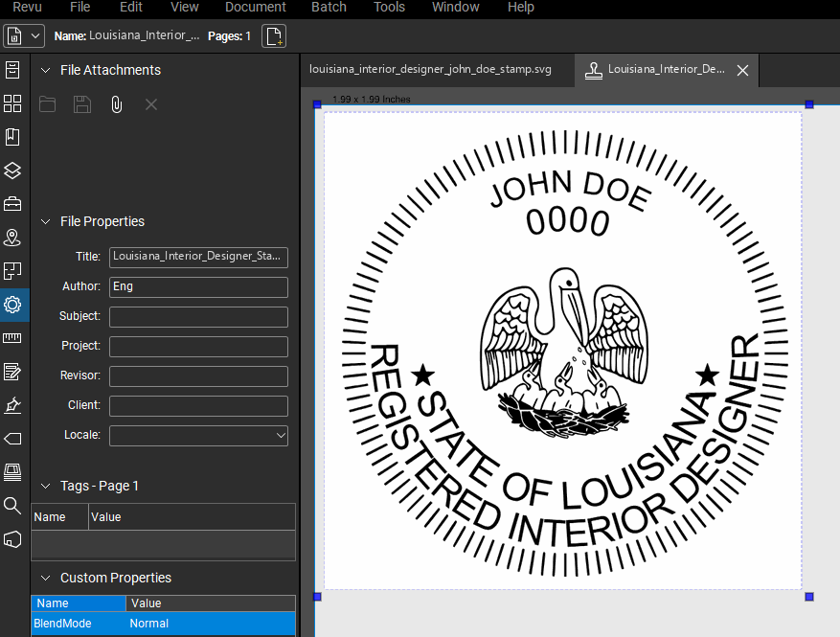Open the View menu

pyautogui.click(x=184, y=7)
